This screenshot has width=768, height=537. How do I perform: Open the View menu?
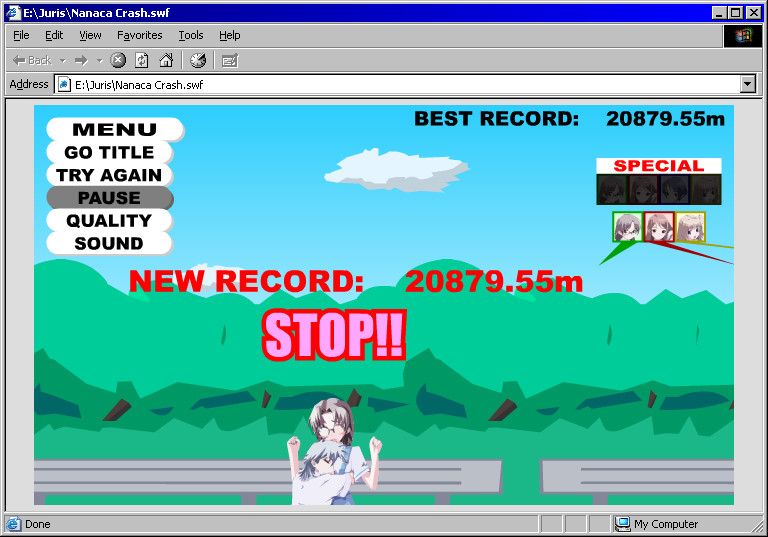(x=90, y=35)
